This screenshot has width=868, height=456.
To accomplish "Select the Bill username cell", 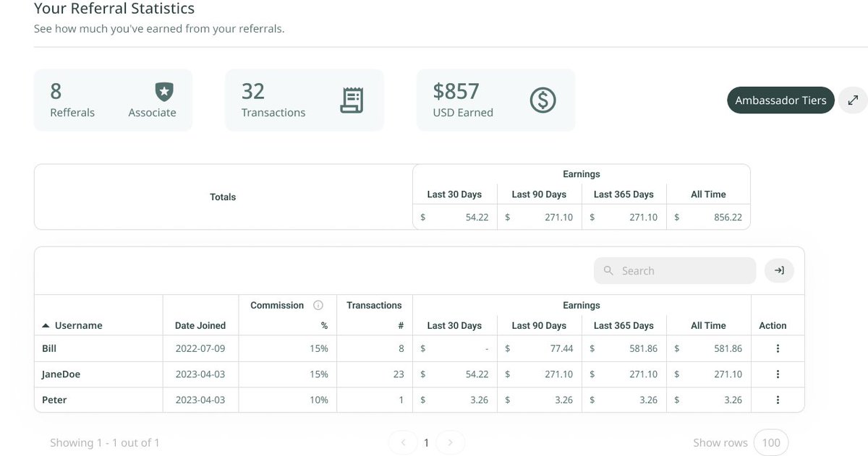I will coord(98,348).
